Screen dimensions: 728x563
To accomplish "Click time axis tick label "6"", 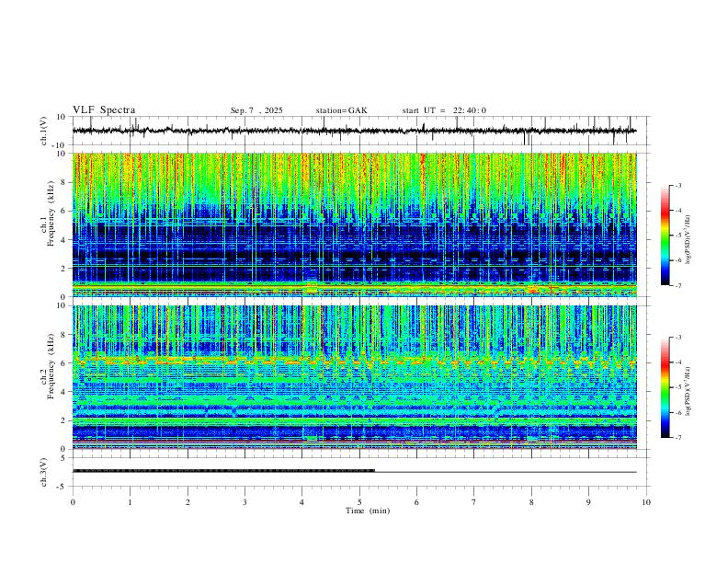I will [x=417, y=502].
